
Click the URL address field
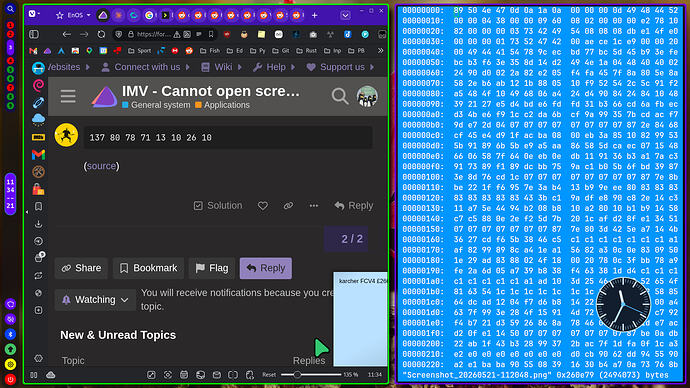153,34
